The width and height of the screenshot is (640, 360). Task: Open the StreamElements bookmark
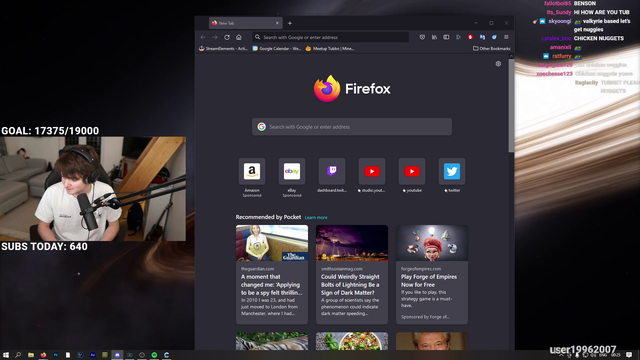pos(223,49)
